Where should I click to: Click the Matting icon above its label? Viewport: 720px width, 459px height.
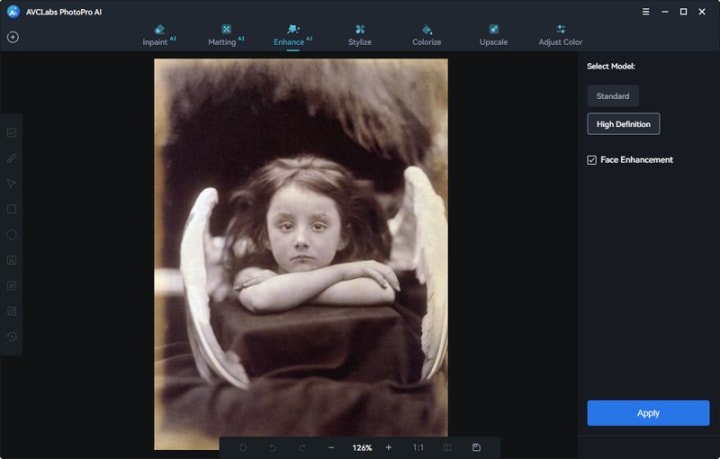pyautogui.click(x=226, y=29)
